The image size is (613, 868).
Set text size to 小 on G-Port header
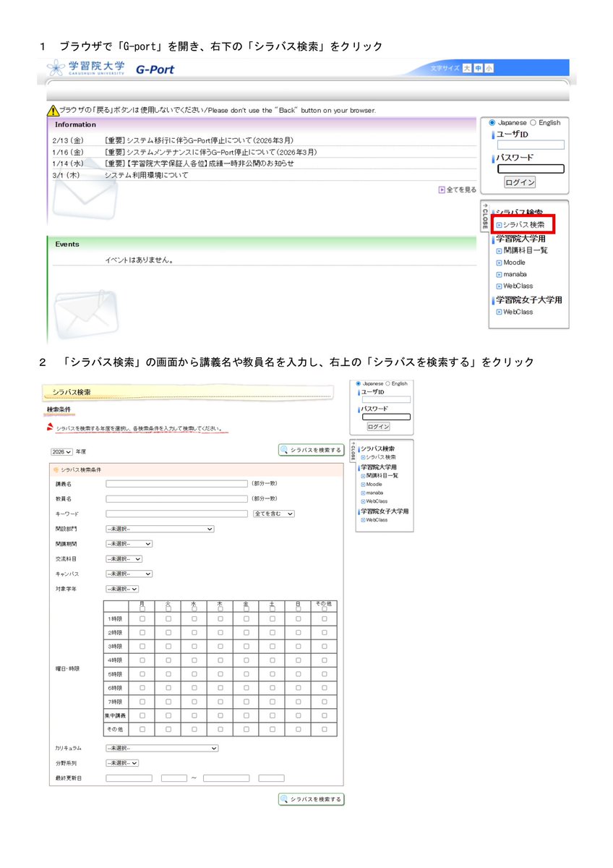tap(489, 68)
